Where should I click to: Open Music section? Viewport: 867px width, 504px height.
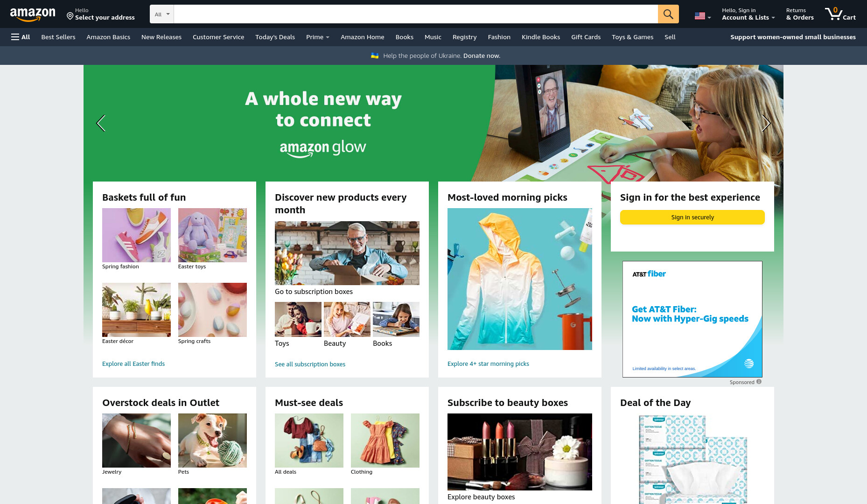433,37
